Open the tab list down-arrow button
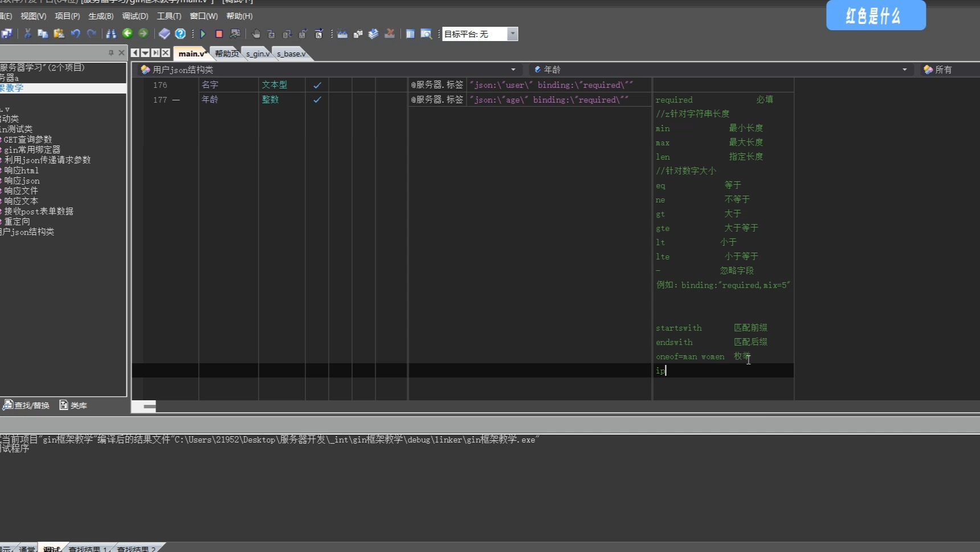This screenshot has width=980, height=552. tap(145, 52)
